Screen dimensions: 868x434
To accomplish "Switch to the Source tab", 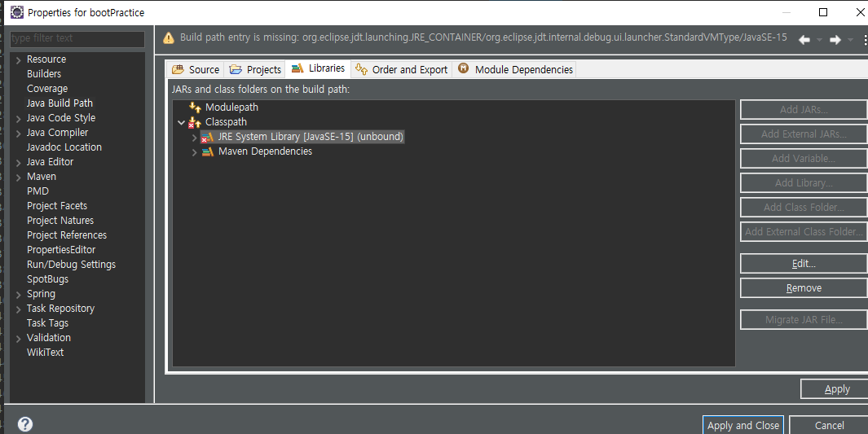I will tap(195, 69).
